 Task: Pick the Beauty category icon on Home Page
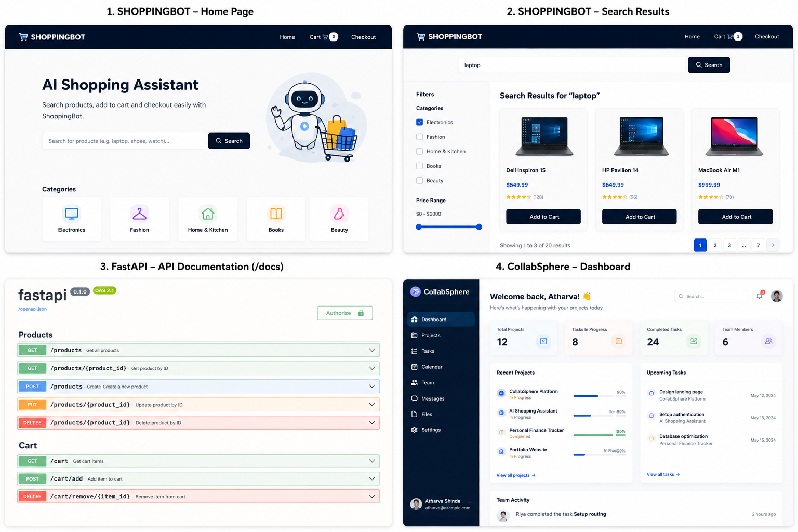click(x=339, y=214)
